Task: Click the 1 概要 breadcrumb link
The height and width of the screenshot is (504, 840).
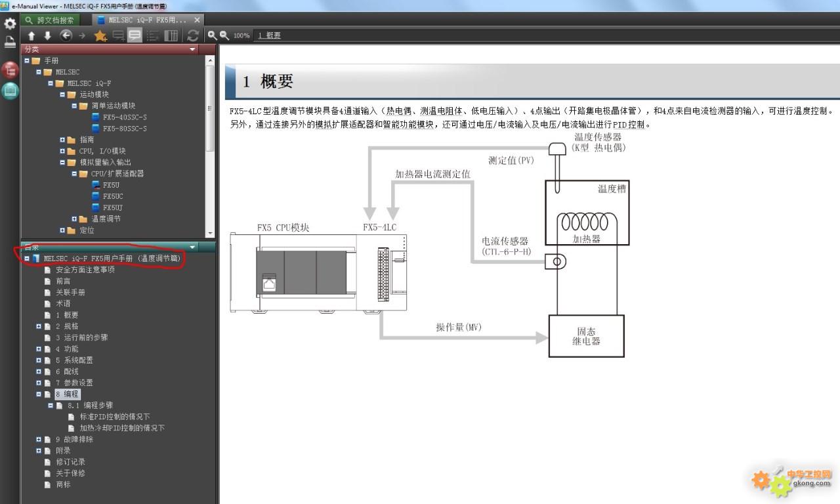Action: pos(269,35)
